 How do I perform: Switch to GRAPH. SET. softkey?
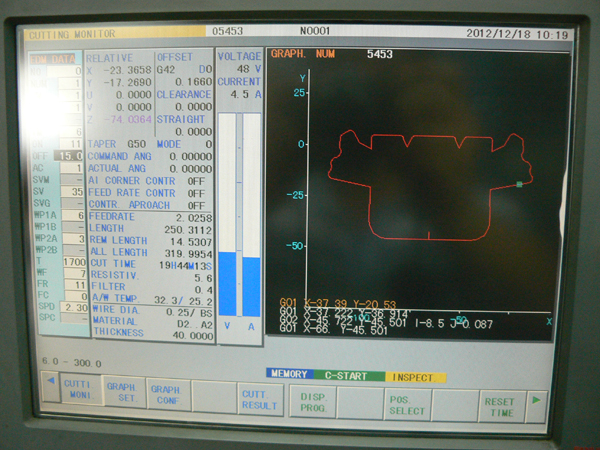tap(123, 393)
